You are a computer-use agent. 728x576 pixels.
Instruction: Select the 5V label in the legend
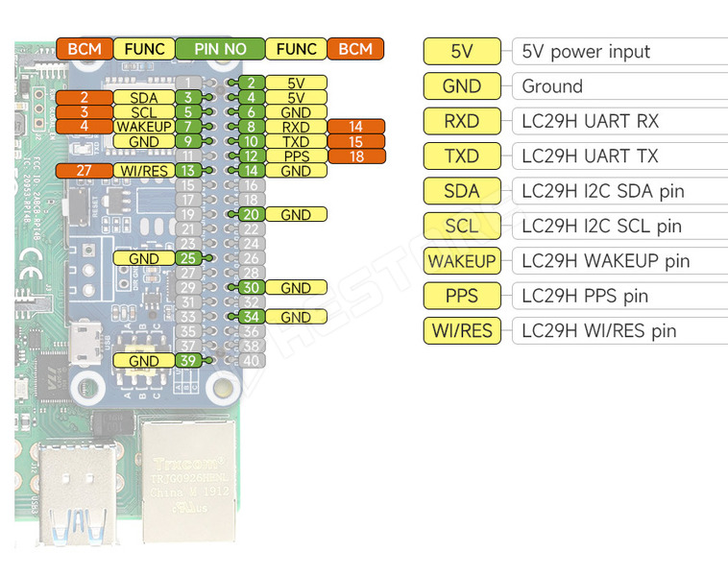(x=462, y=52)
